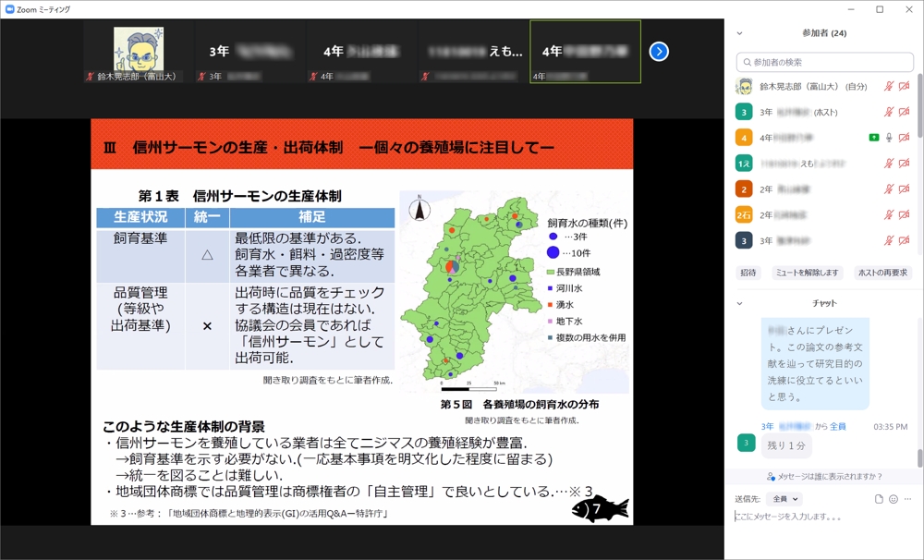Screen dimensions: 924x560
Task: Click the ホストの再要求 button
Action: [x=882, y=273]
